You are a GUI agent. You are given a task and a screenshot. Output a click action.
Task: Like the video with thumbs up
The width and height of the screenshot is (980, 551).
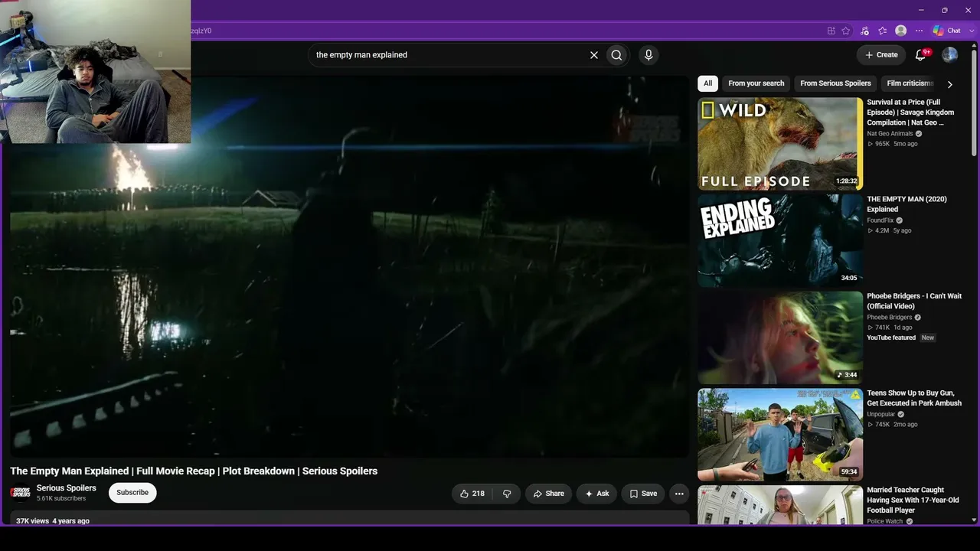472,494
